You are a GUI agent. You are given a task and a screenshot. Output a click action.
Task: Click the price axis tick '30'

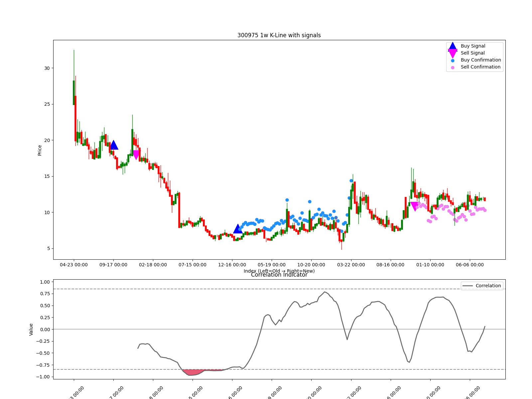pyautogui.click(x=47, y=68)
